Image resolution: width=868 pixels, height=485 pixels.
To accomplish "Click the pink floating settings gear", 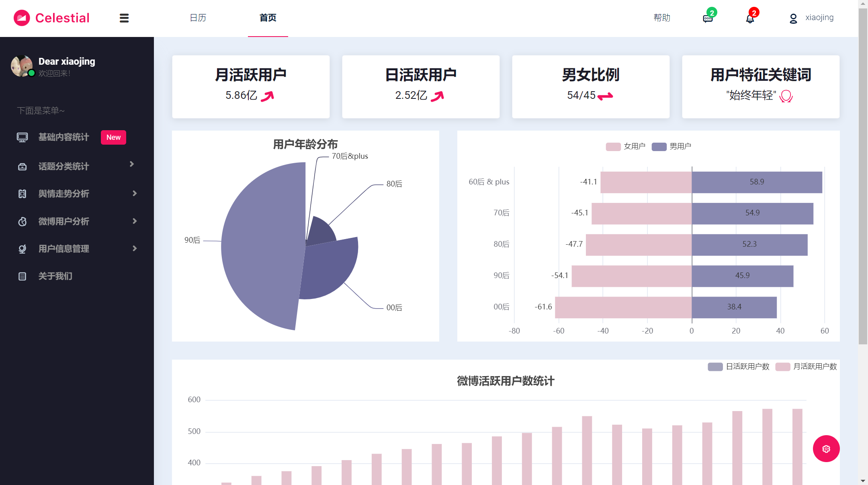I will [x=826, y=448].
